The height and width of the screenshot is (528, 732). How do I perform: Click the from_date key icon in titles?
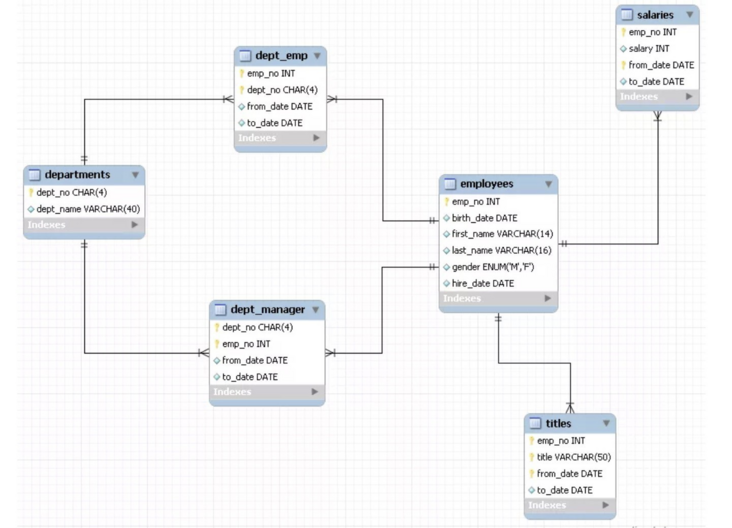point(532,474)
